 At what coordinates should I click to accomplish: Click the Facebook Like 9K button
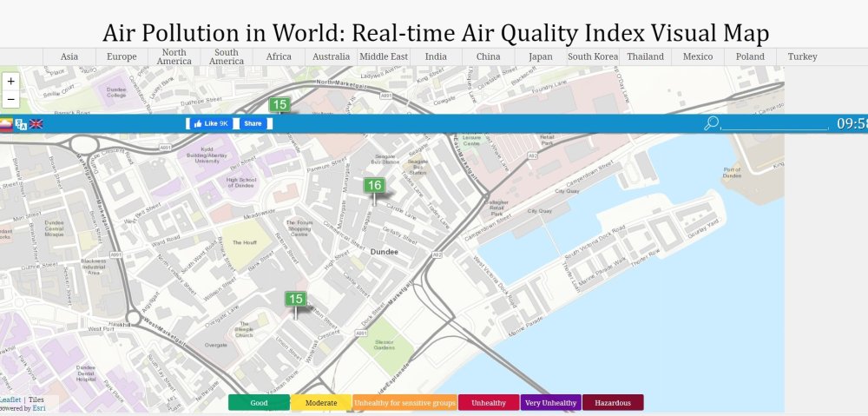coord(211,123)
